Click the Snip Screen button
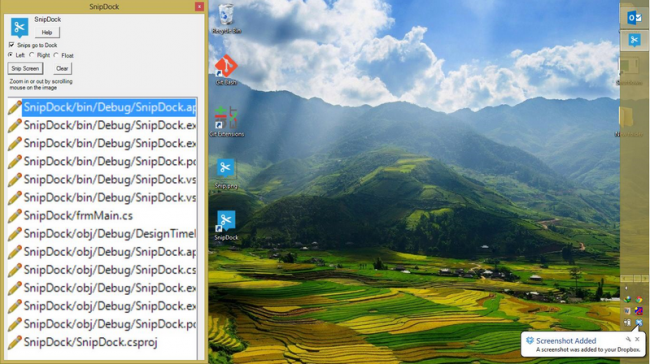650x364 pixels. click(25, 68)
